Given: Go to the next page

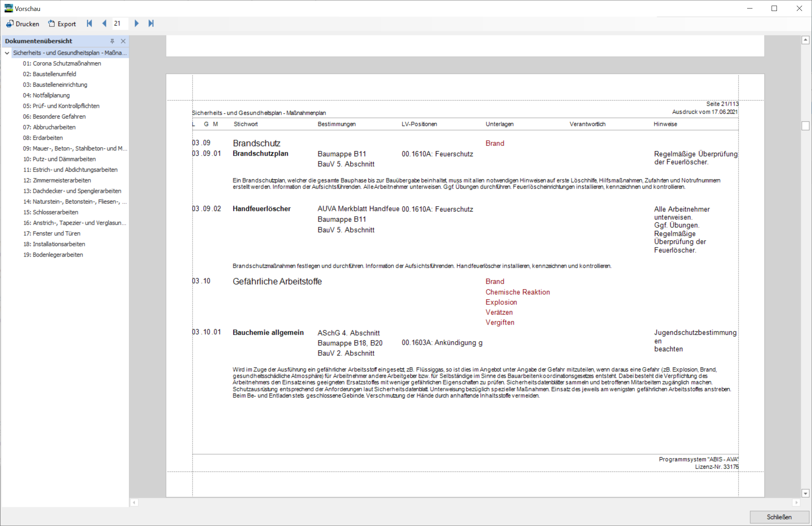Looking at the screenshot, I should [x=136, y=23].
